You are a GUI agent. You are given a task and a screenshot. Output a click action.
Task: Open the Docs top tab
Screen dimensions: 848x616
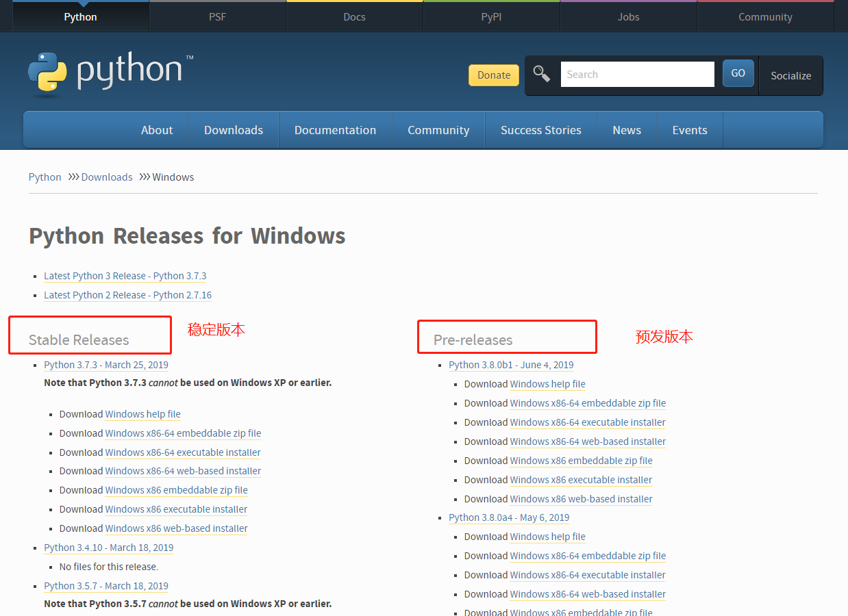pos(354,16)
